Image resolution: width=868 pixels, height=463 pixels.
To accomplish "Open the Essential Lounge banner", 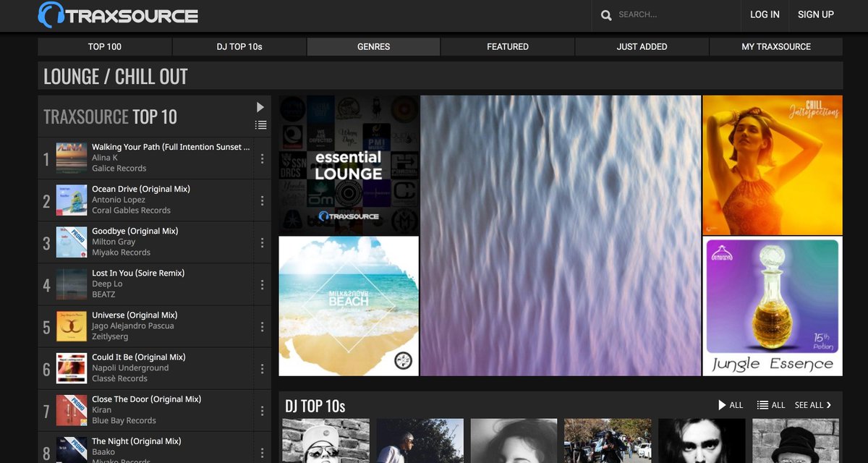I will (x=349, y=165).
